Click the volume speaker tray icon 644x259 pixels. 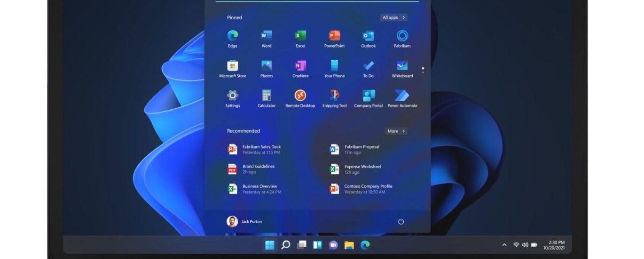(525, 245)
